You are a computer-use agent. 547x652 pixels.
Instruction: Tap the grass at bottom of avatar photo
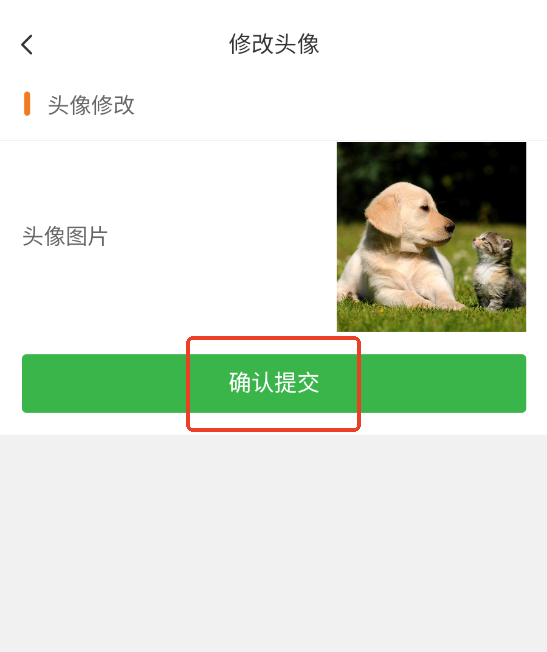pos(431,321)
